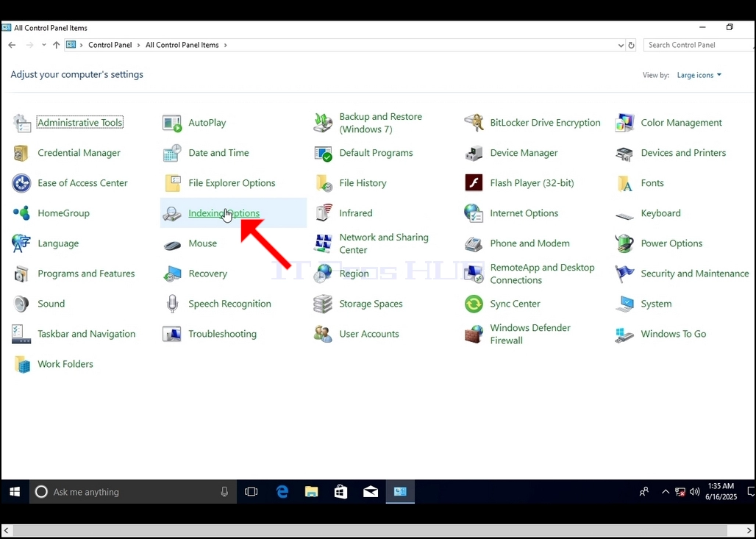Click the Color Management icon

pos(625,123)
